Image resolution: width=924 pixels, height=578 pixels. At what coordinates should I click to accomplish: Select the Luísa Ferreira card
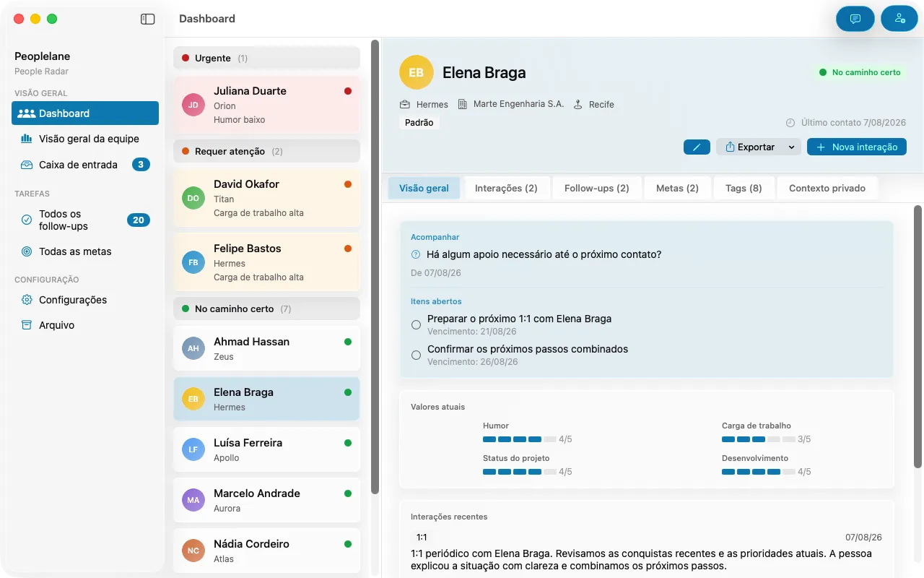coord(266,449)
